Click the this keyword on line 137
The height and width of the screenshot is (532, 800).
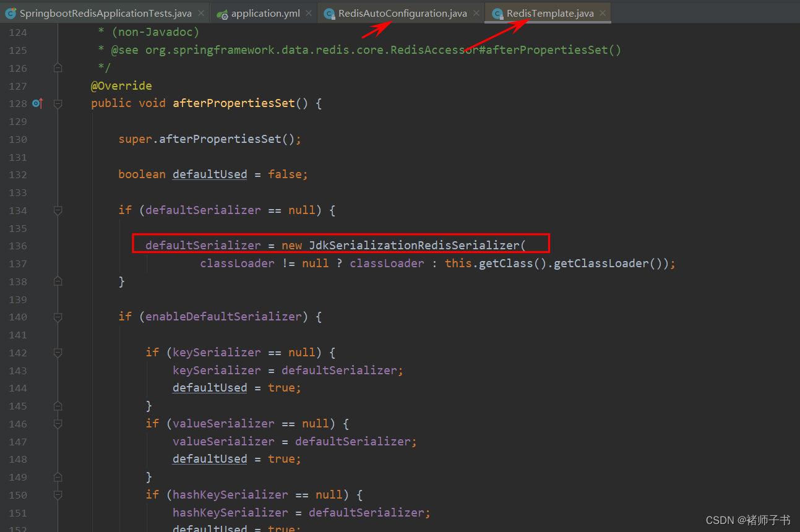tap(458, 264)
